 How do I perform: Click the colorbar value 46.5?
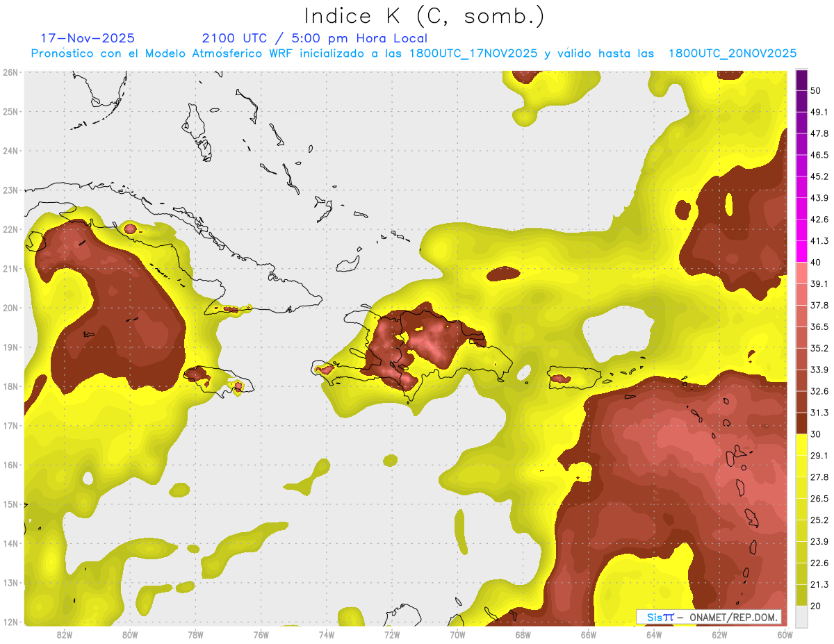[819, 155]
